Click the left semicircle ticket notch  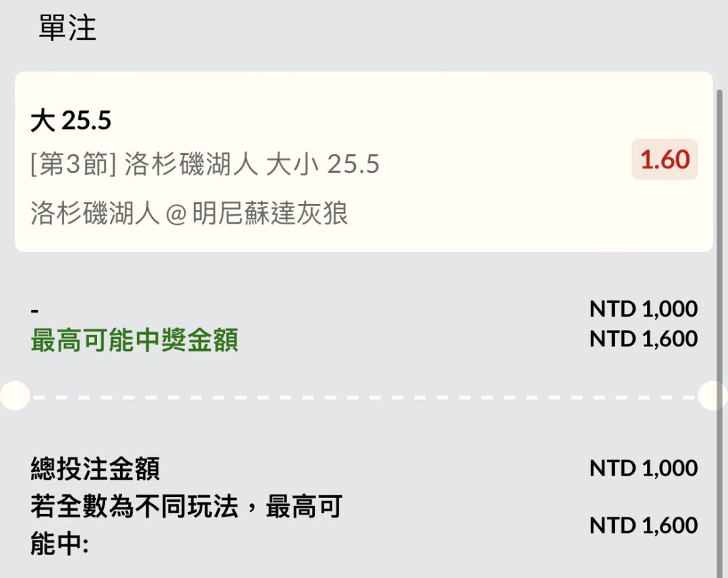13,395
